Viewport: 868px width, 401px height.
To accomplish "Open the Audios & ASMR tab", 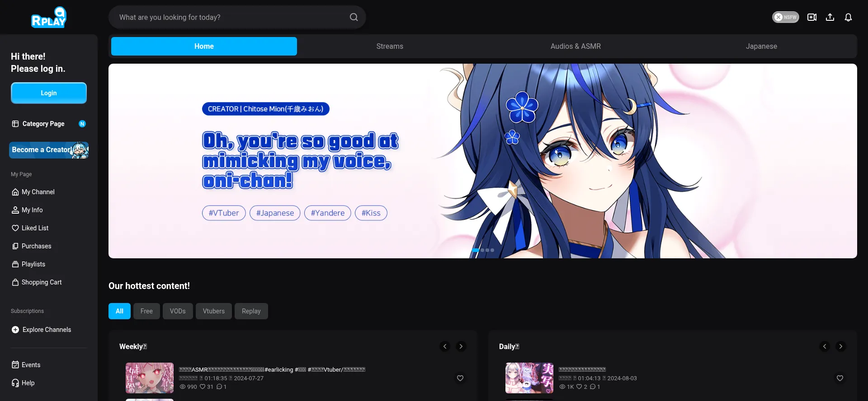I will coord(576,46).
